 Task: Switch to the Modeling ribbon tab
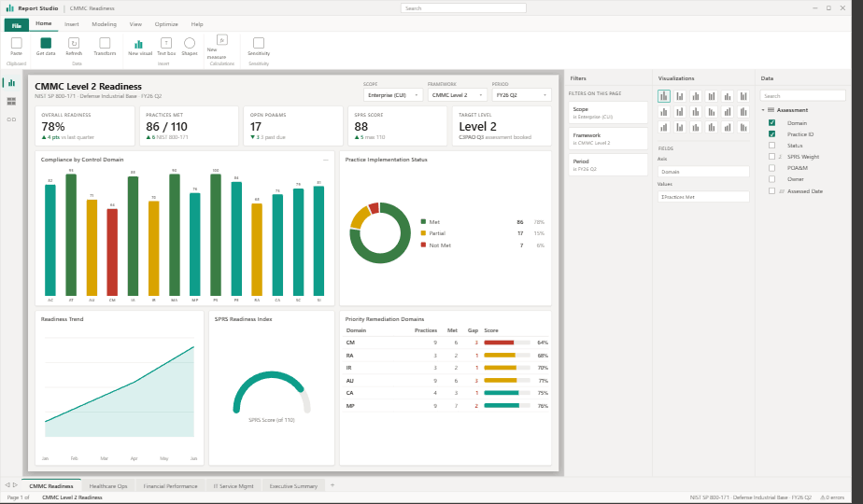tap(104, 24)
